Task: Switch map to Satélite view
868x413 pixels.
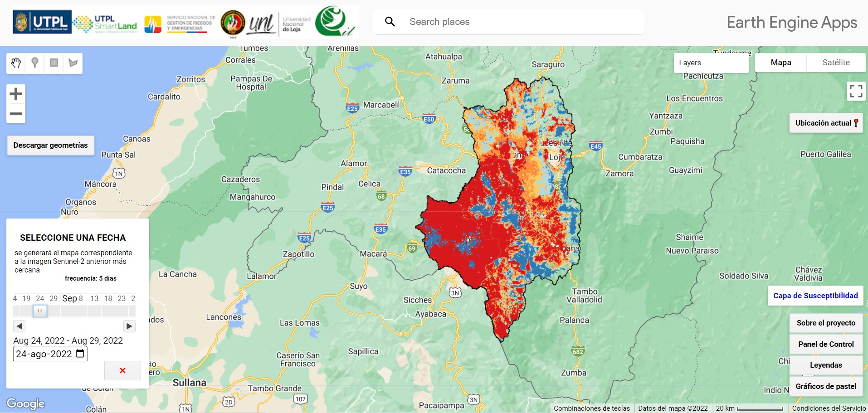Action: [x=836, y=62]
